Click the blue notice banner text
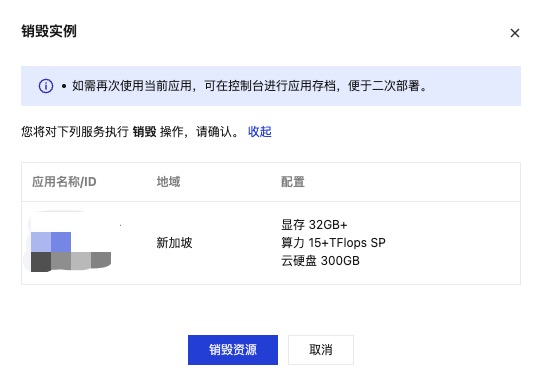Viewport: 542px width, 383px height. pos(249,86)
